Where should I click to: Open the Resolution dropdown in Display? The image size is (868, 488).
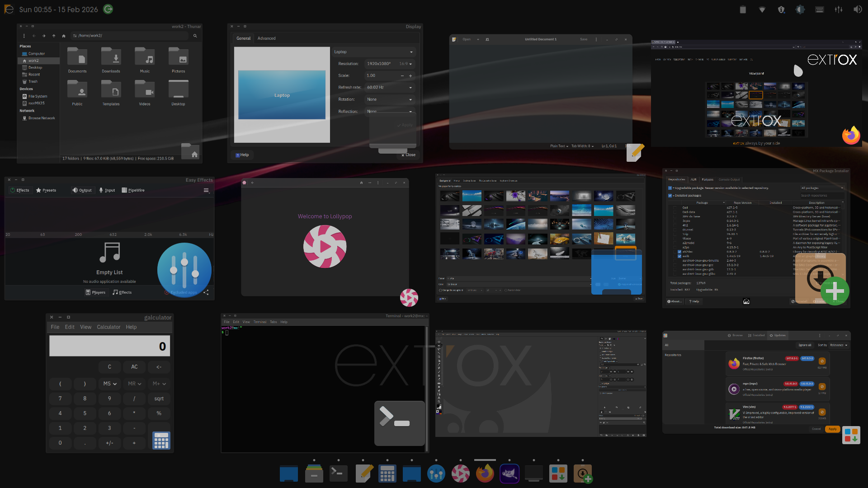tap(389, 64)
